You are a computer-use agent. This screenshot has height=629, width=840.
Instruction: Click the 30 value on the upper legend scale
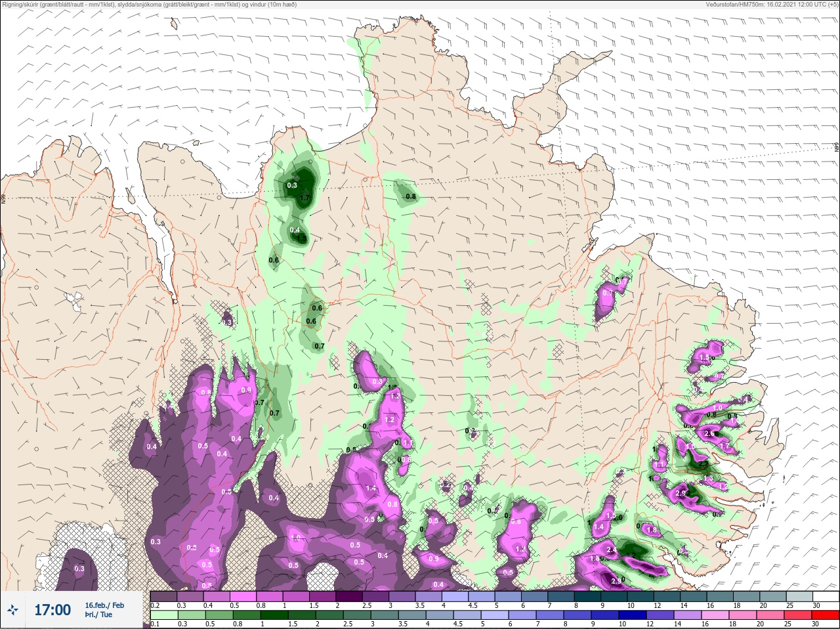816,605
